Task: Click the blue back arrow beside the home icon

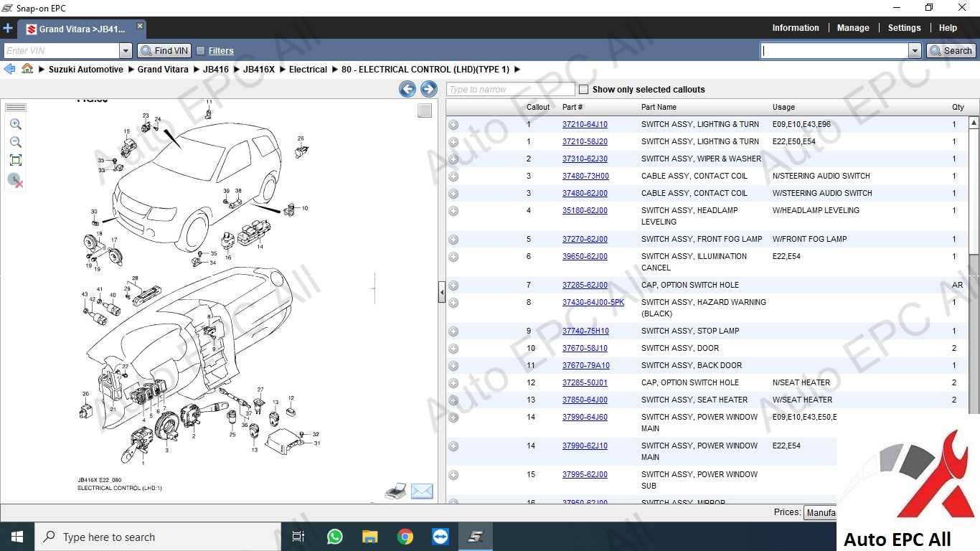Action: pyautogui.click(x=9, y=69)
